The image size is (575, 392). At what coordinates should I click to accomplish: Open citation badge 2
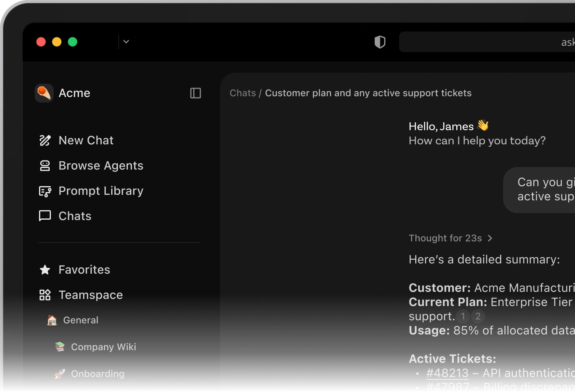(478, 316)
